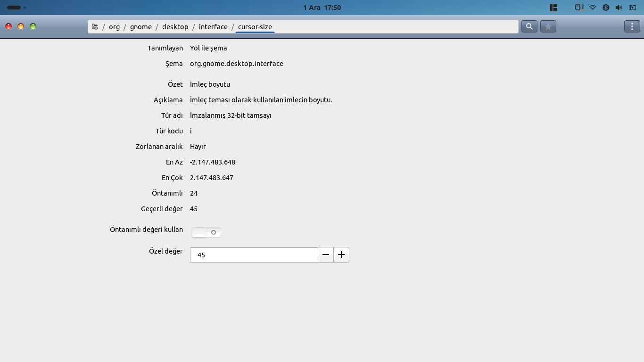This screenshot has height=362, width=644.
Task: Navigate to 'org' in the path bar
Action: point(114,27)
